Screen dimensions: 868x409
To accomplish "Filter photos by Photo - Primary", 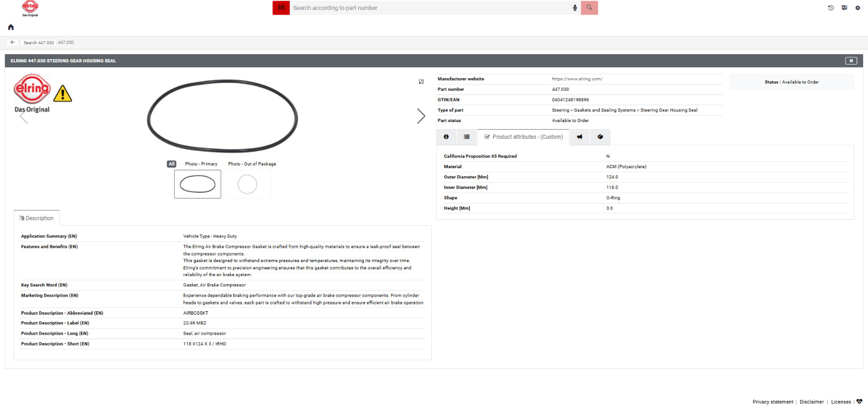I will click(x=201, y=164).
